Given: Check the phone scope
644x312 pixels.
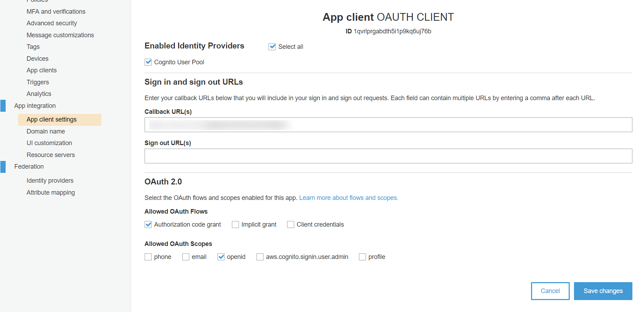Looking at the screenshot, I should coord(148,257).
